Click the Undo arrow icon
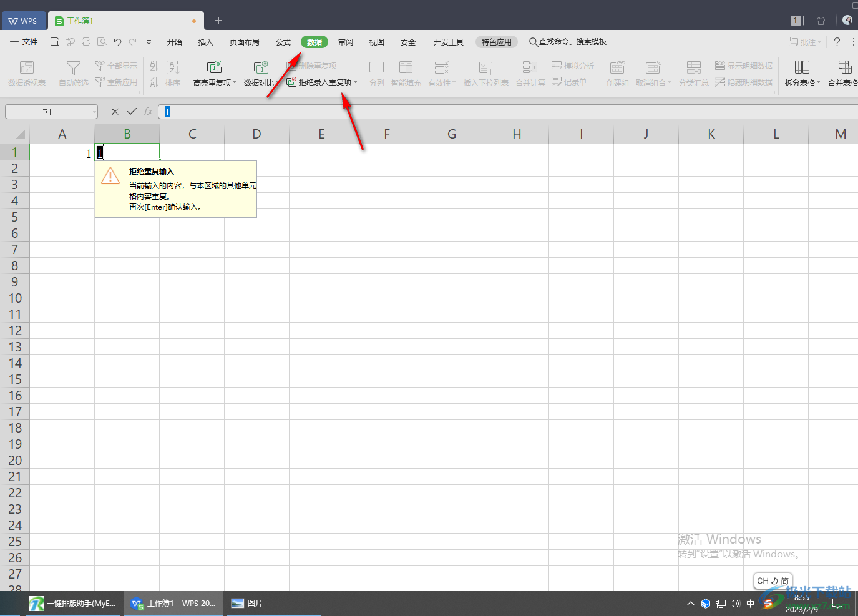 [x=117, y=42]
